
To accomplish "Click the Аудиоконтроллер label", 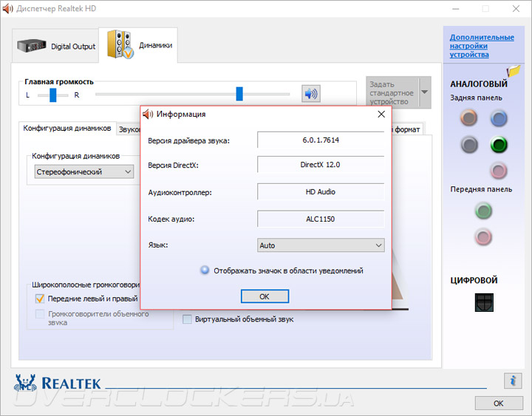I will (180, 193).
